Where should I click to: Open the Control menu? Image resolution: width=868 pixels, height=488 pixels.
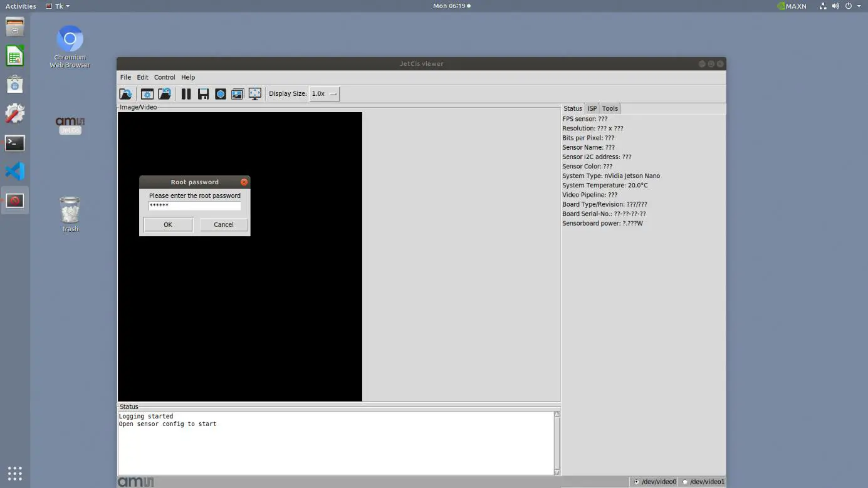coord(165,77)
